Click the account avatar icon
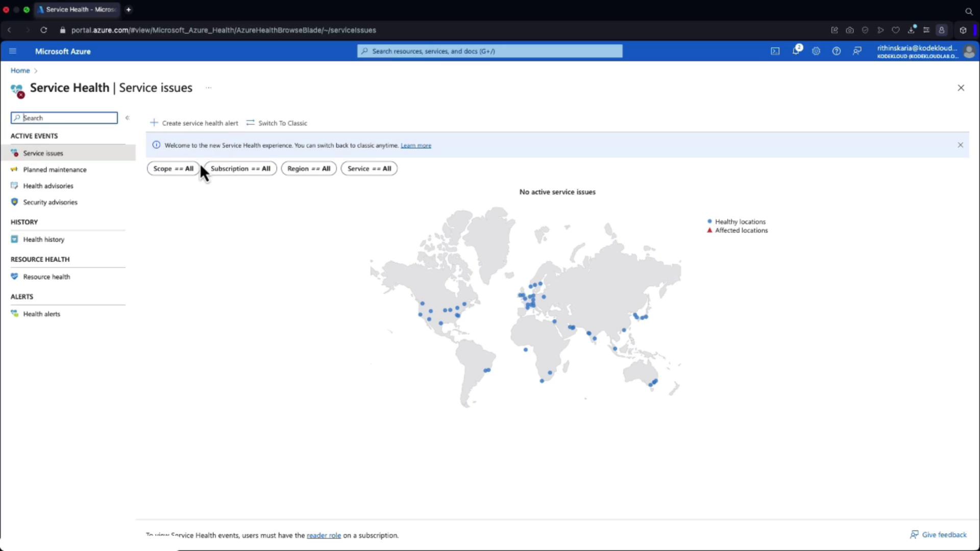 point(968,52)
